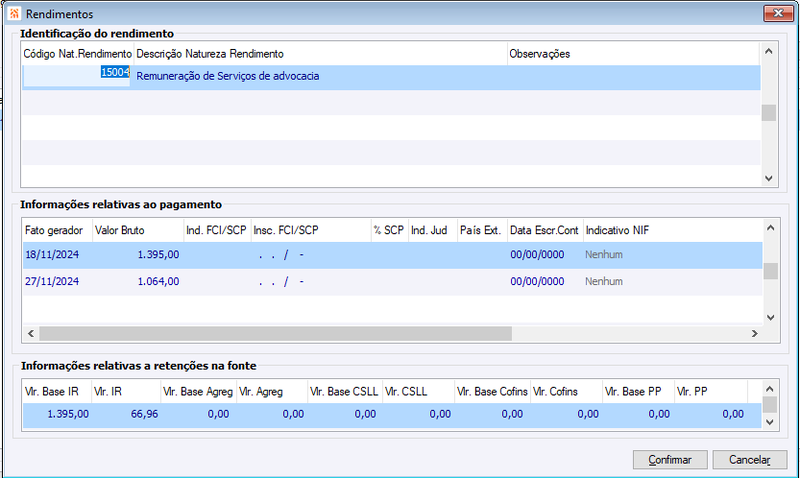Select the Remuneração de Serviços de advocacia row
This screenshot has height=478, width=800.
pos(391,77)
